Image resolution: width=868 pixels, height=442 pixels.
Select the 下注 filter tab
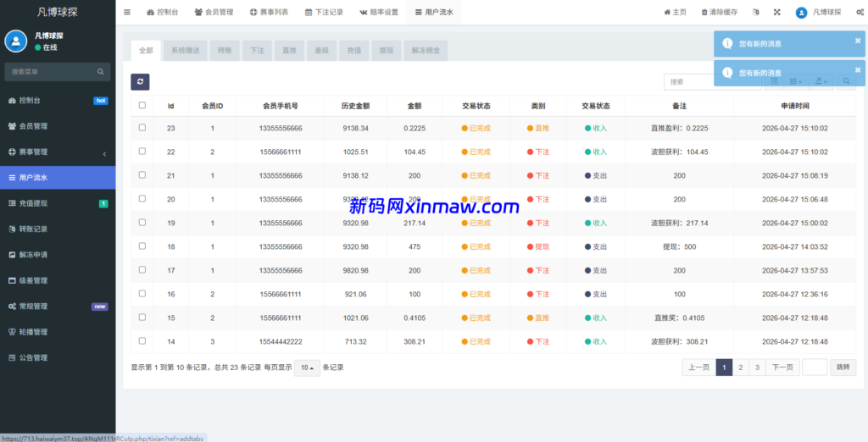coord(257,50)
